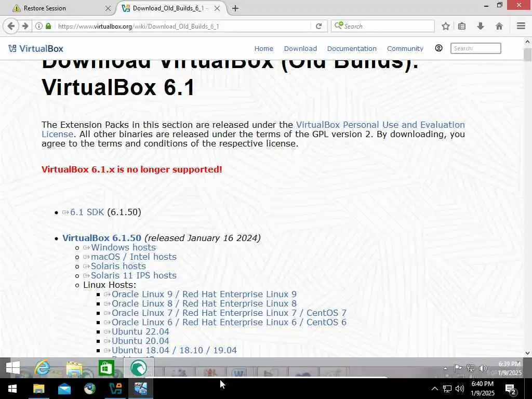Click Action Center flag in guest tray
The height and width of the screenshot is (399, 532).
[458, 368]
